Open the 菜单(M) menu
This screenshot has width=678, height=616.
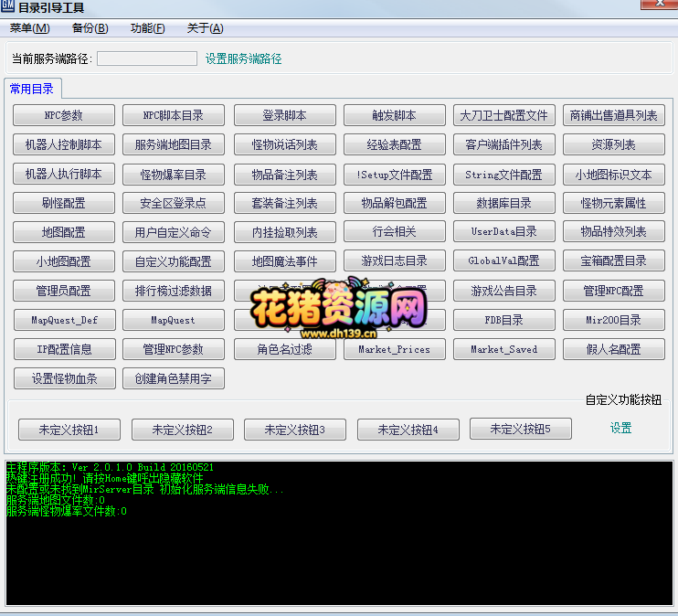pos(29,28)
